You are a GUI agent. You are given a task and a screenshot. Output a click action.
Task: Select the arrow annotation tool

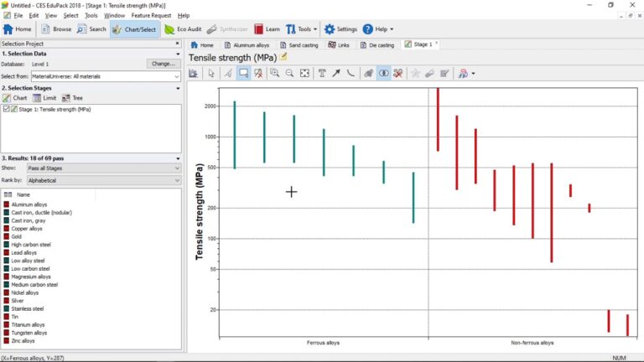[x=336, y=74]
